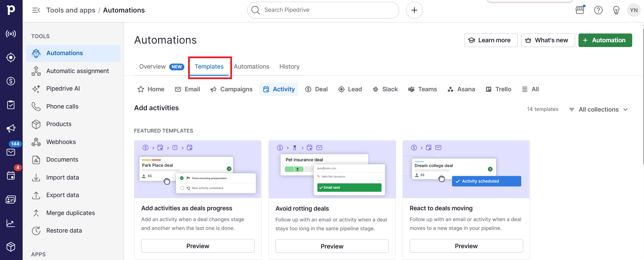This screenshot has width=644, height=260.
Task: Open Mail inbox icon with 144 badge
Action: pos(11,152)
